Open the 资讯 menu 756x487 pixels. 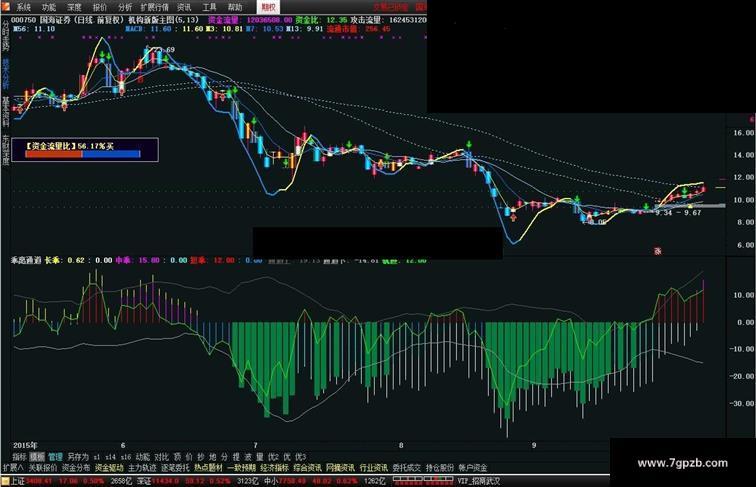tap(184, 7)
